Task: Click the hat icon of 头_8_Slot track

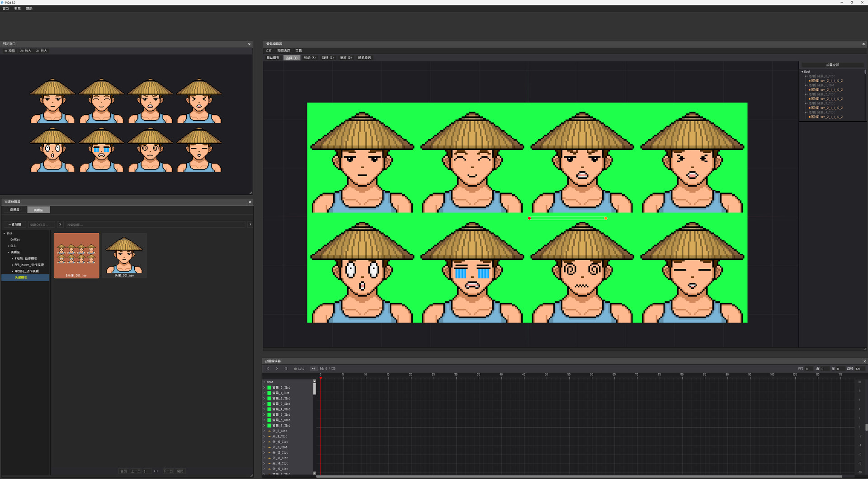Action: tap(269, 431)
